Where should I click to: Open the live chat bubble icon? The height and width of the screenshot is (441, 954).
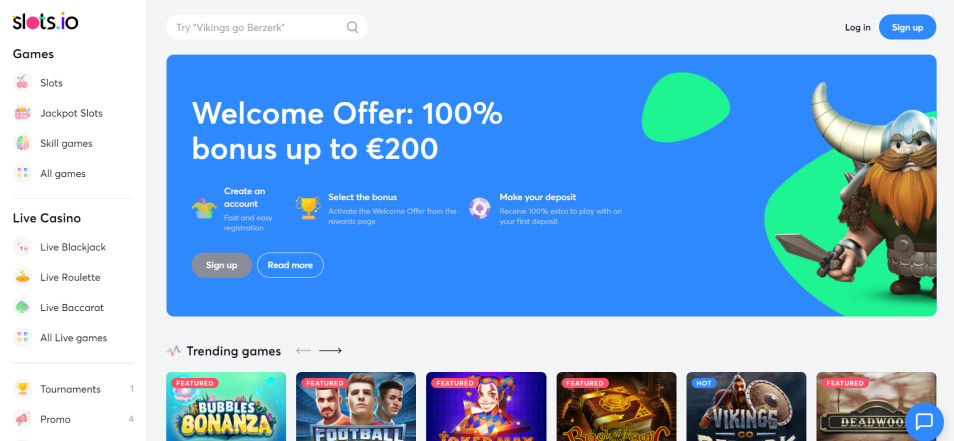tap(924, 421)
